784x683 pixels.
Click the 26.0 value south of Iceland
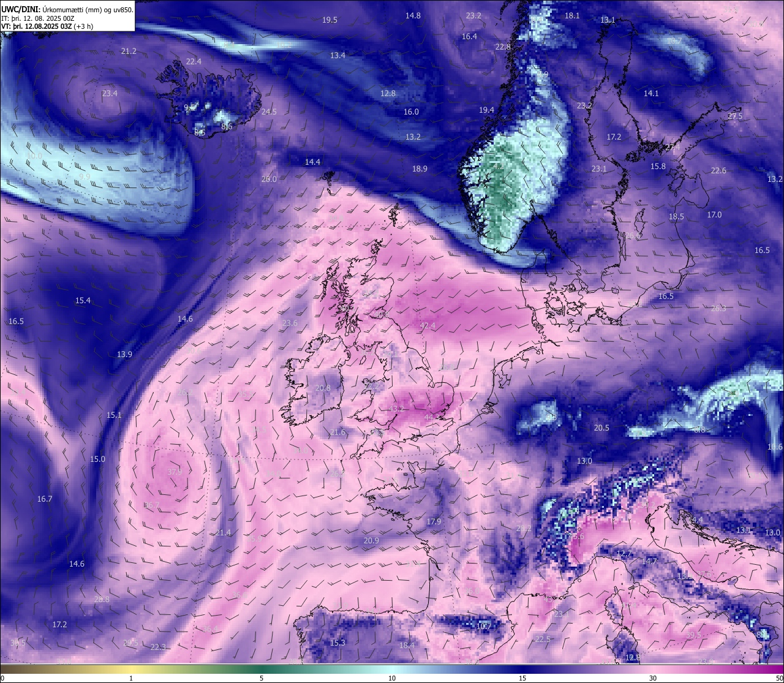click(269, 179)
